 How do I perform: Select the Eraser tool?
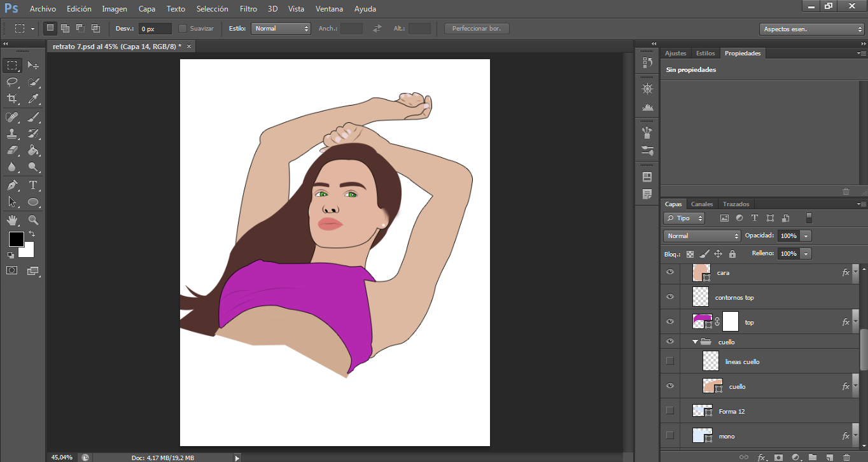tap(12, 150)
